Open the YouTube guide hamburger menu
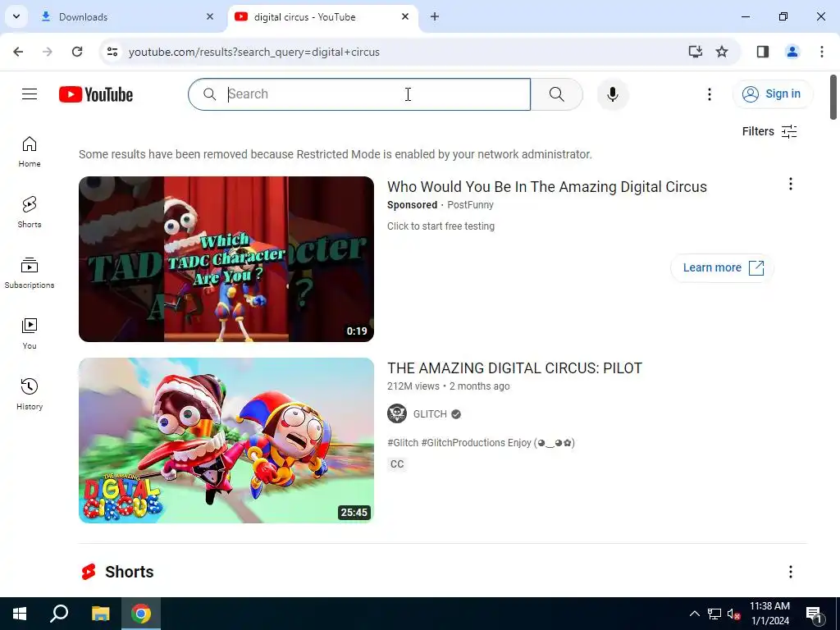The width and height of the screenshot is (840, 630). (30, 94)
